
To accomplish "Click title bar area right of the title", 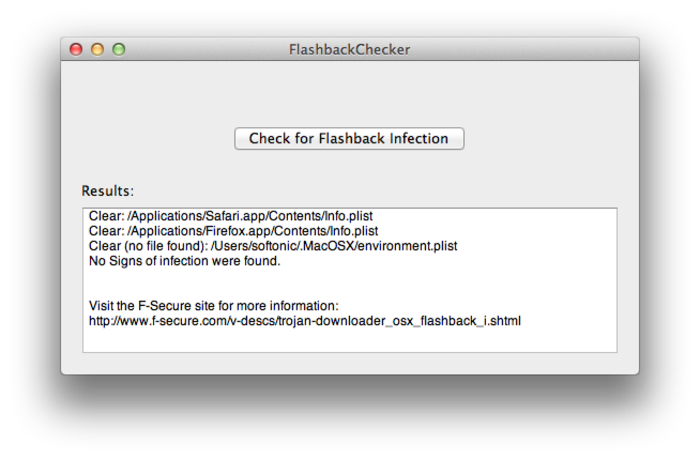I will [x=520, y=49].
